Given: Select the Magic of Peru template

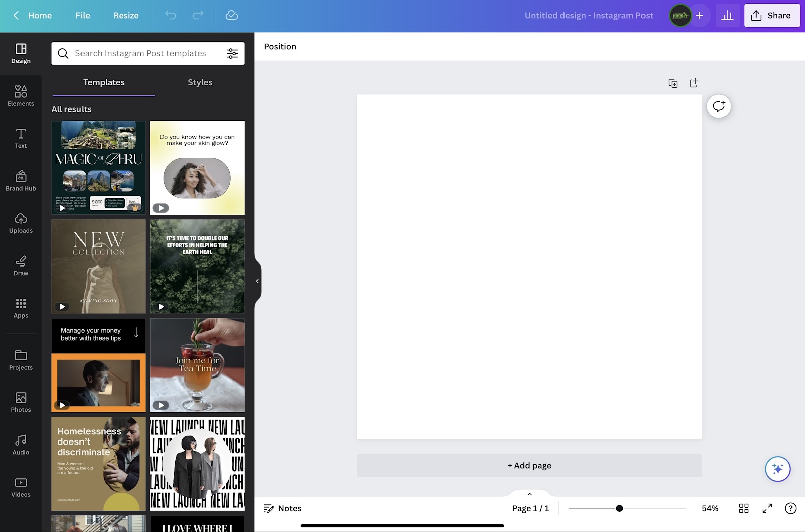Looking at the screenshot, I should pos(99,167).
